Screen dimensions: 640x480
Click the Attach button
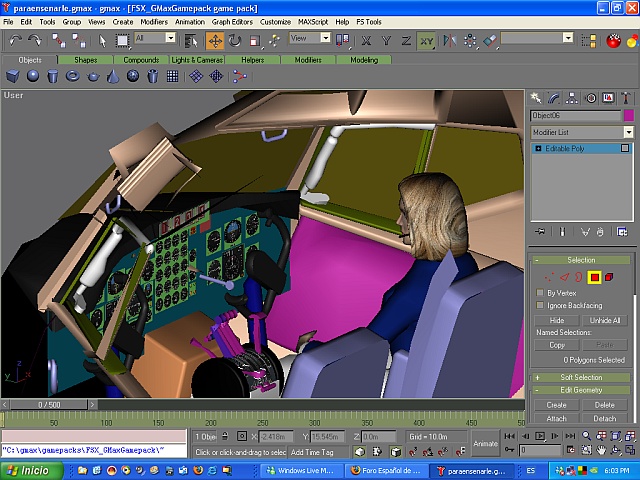tap(556, 419)
